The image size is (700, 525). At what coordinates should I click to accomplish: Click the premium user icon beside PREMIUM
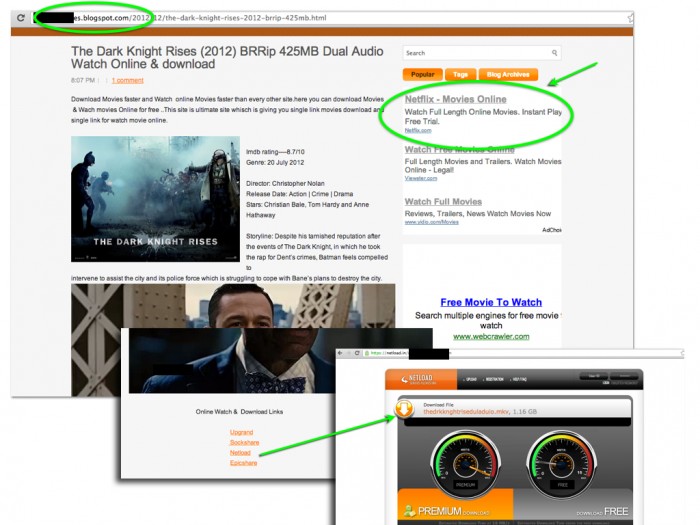(408, 511)
